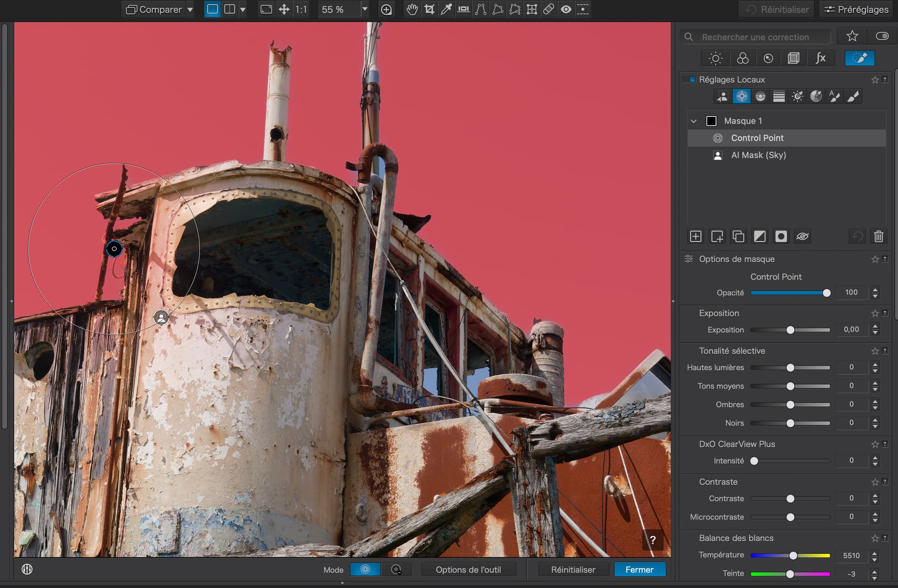Delete the selected mask with trash icon
This screenshot has width=898, height=588.
(878, 237)
